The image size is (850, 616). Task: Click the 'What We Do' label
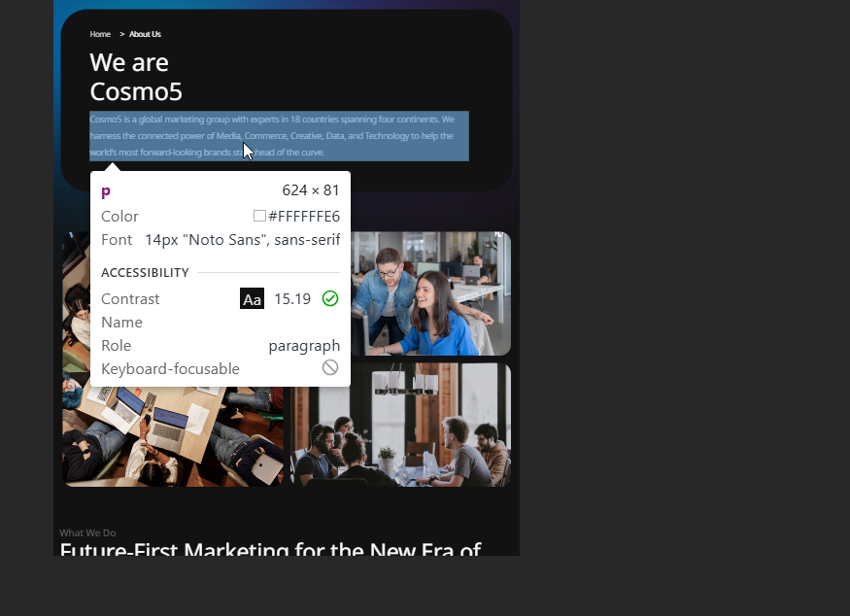87,533
